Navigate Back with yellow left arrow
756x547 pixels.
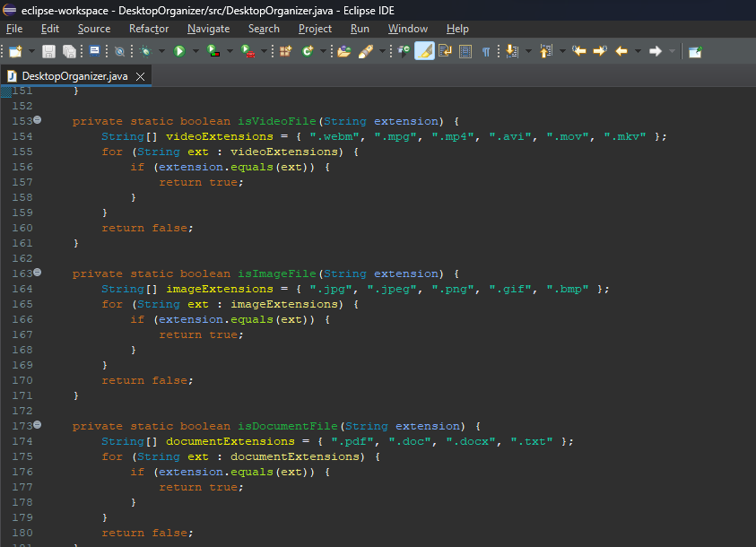[x=621, y=51]
